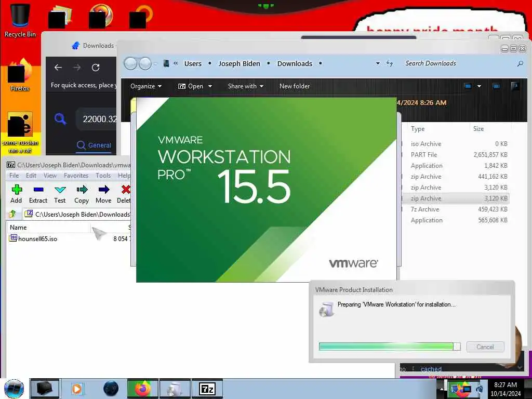532x399 pixels.
Task: Expand the Organize dropdown in Explorer
Action: tap(146, 86)
